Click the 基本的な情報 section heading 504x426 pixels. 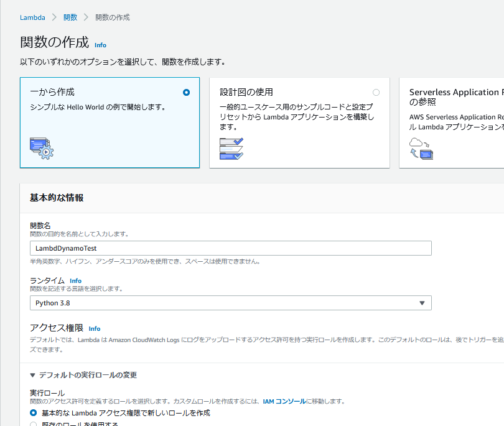57,198
